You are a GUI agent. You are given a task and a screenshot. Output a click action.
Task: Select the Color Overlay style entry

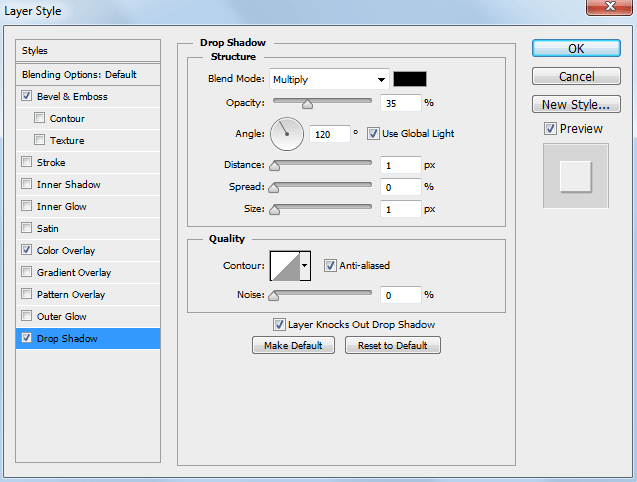coord(66,250)
